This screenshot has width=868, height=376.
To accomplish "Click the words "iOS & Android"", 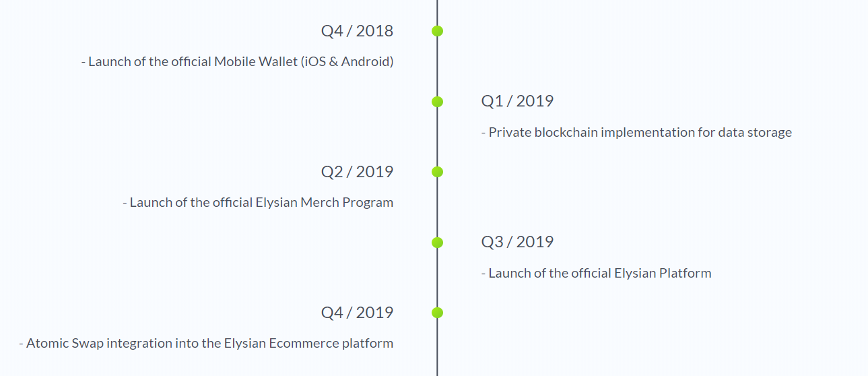I will (348, 62).
